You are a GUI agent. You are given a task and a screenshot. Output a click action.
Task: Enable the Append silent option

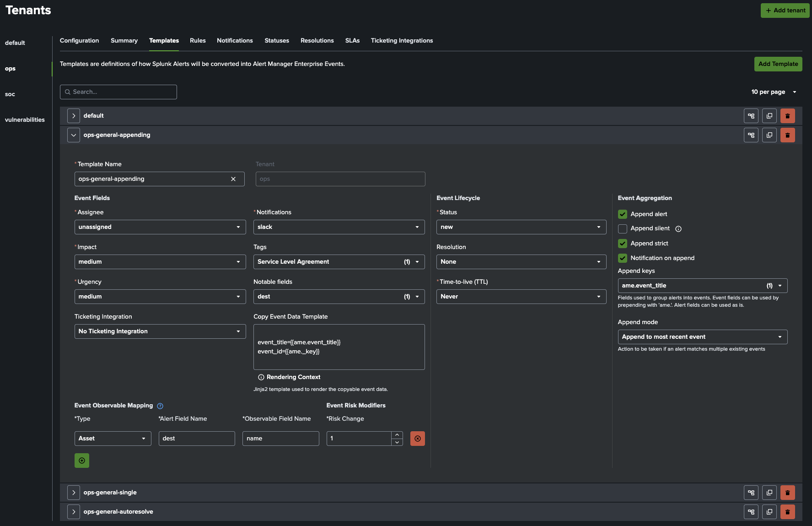(623, 228)
